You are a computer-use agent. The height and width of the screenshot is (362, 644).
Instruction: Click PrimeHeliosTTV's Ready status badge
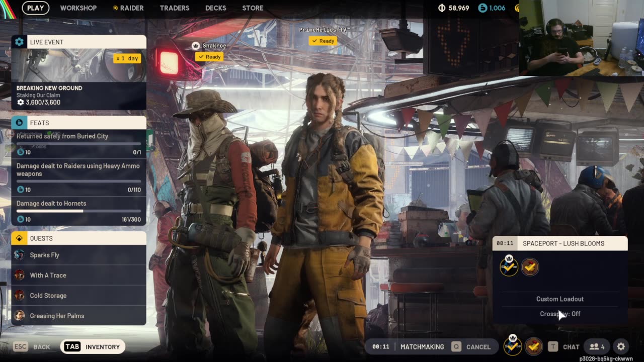(x=323, y=41)
